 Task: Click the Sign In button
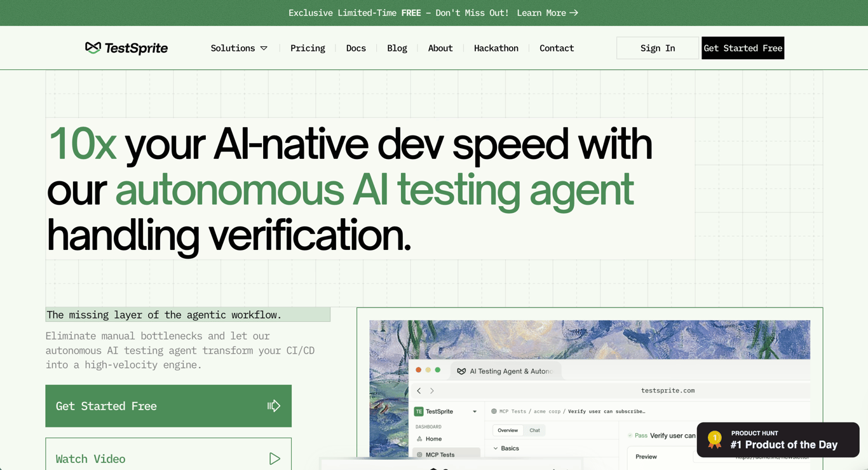tap(658, 48)
